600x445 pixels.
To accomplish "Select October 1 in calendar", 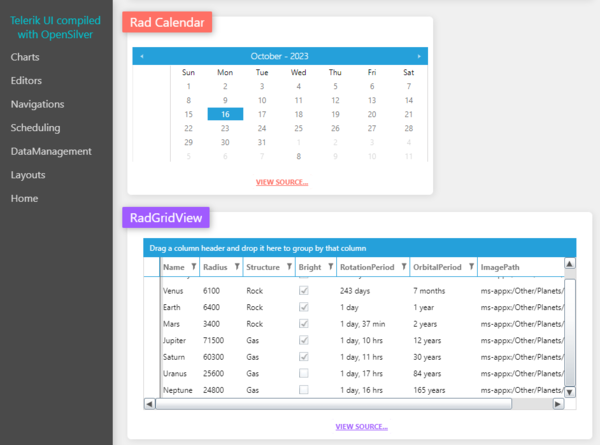I will click(188, 86).
